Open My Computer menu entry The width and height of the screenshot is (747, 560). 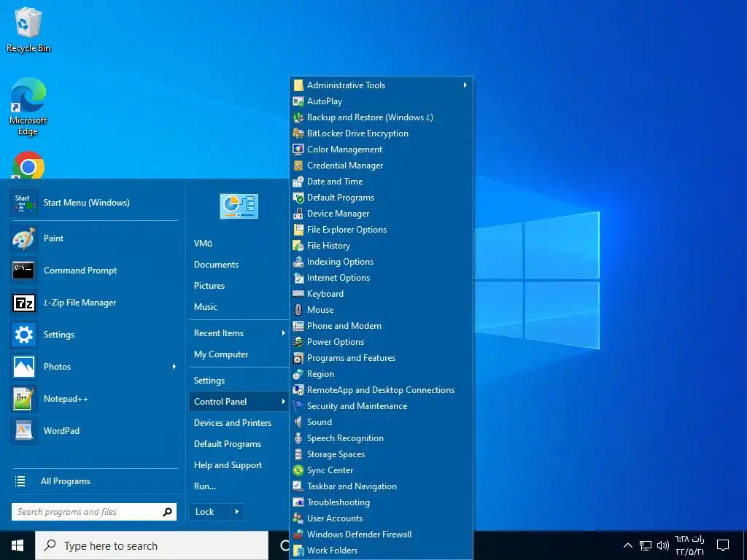click(x=221, y=354)
